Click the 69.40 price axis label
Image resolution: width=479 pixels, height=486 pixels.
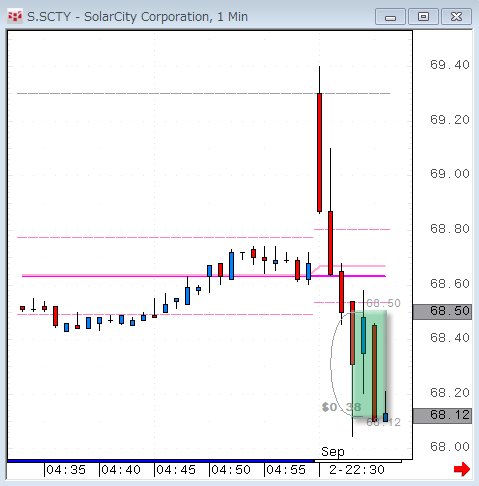coord(450,65)
